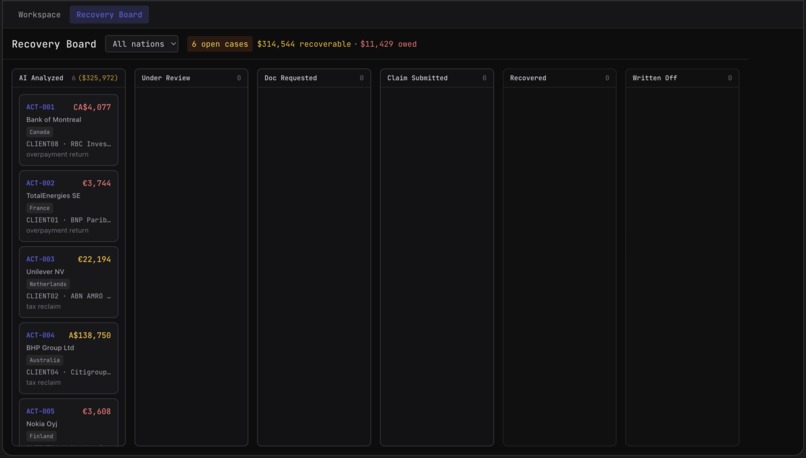Click the Under Review count 0
The width and height of the screenshot is (806, 458).
tap(239, 78)
